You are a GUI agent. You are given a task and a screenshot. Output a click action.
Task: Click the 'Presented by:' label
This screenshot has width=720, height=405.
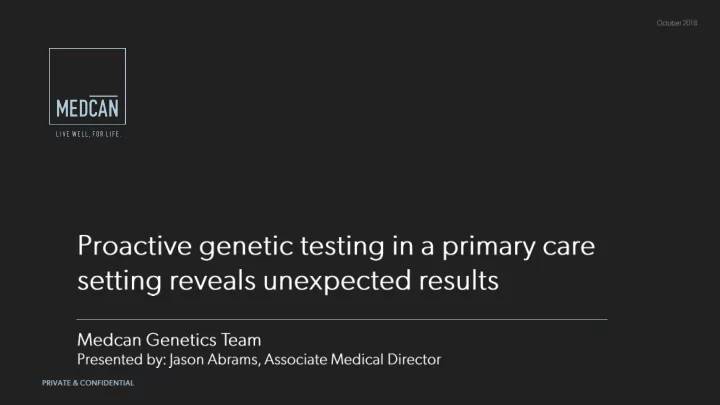click(121, 359)
